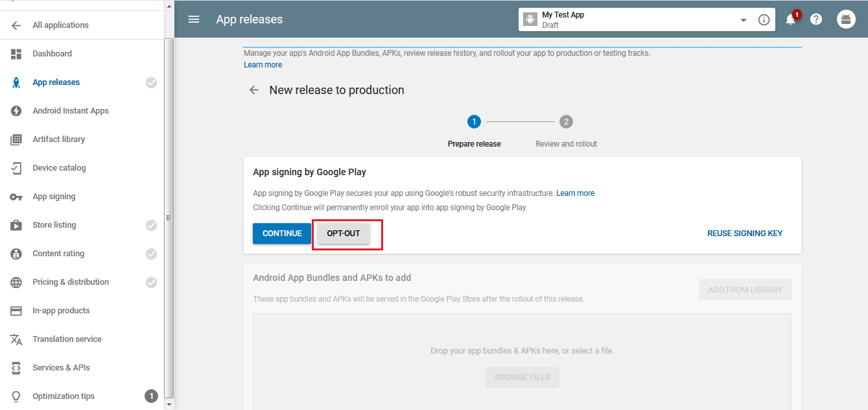This screenshot has height=410, width=868.
Task: Click the OPT-OUT button
Action: [344, 234]
